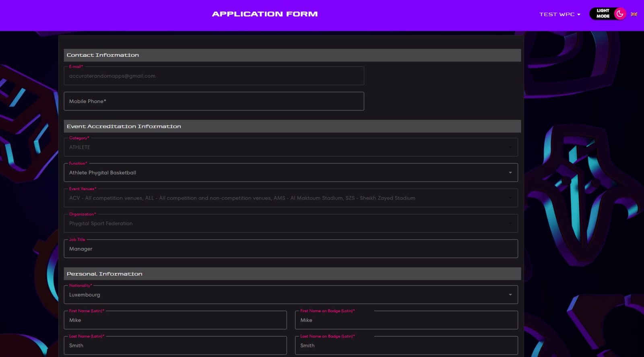This screenshot has height=357, width=644.
Task: Open the Function dropdown
Action: [291, 172]
